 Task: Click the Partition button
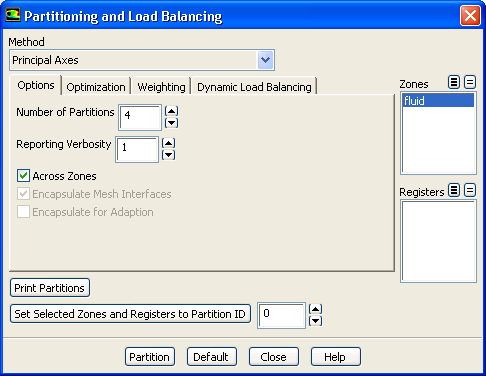click(150, 357)
